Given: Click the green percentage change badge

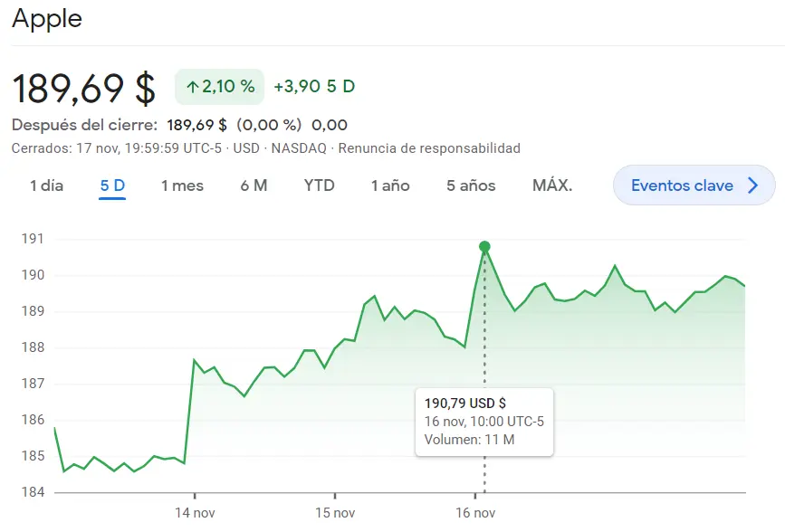Looking at the screenshot, I should coord(218,87).
